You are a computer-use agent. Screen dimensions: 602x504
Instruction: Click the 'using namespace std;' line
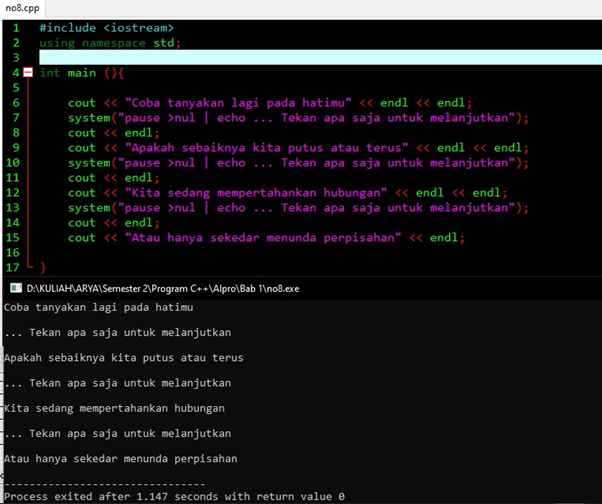click(x=110, y=43)
